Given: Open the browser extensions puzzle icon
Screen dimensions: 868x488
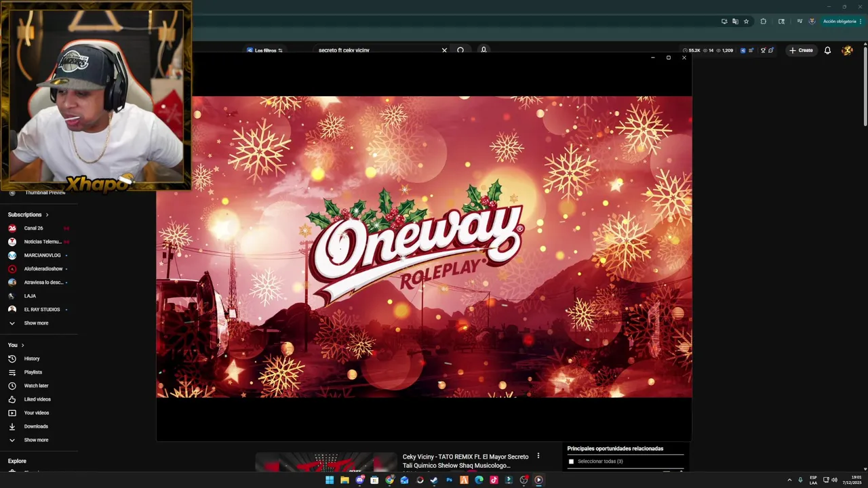Looking at the screenshot, I should (x=763, y=21).
